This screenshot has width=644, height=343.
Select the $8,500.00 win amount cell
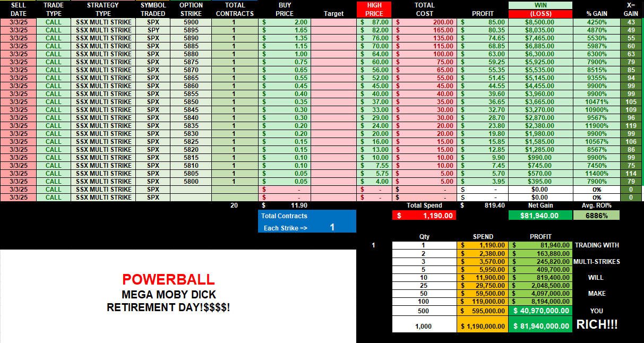tap(540, 22)
